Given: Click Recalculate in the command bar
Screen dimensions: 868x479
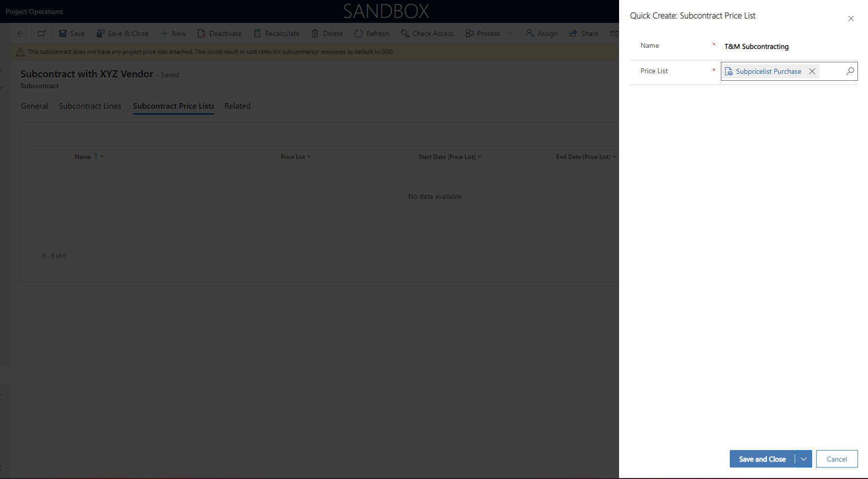Looking at the screenshot, I should click(x=277, y=33).
